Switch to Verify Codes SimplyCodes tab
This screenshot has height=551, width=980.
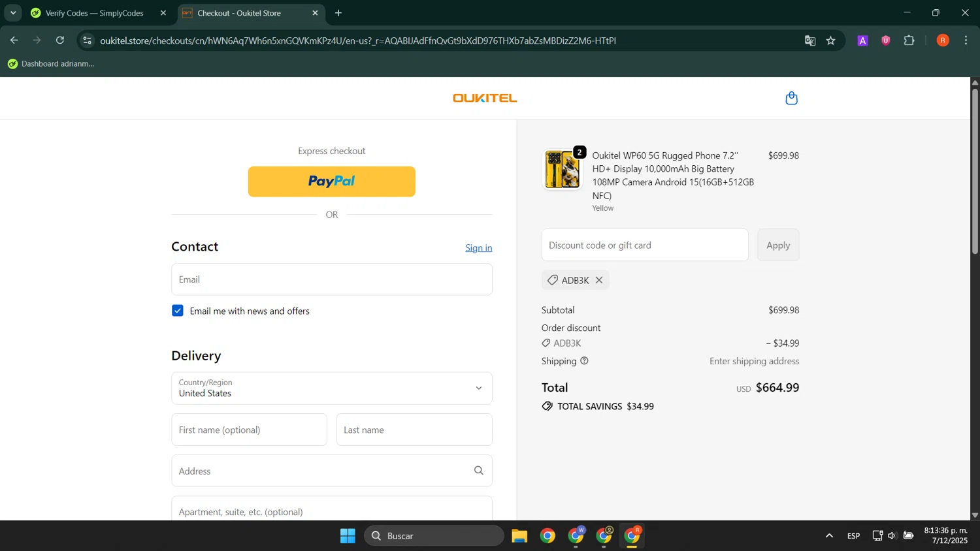(x=94, y=13)
